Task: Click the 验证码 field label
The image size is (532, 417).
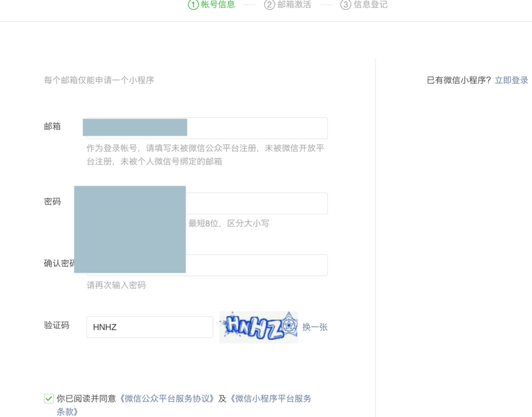Action: pyautogui.click(x=57, y=325)
